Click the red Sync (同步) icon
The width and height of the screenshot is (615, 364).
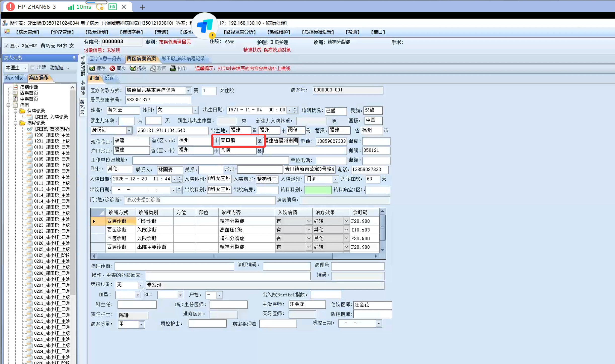(112, 68)
